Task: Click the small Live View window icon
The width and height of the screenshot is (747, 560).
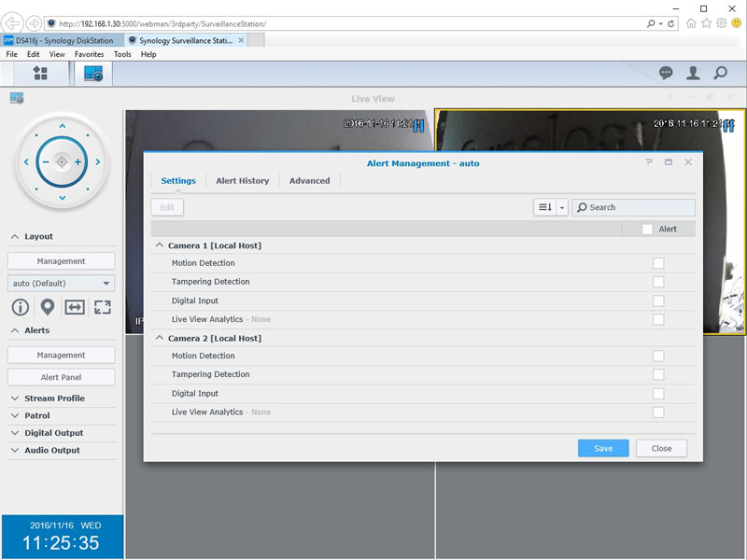Action: [17, 99]
